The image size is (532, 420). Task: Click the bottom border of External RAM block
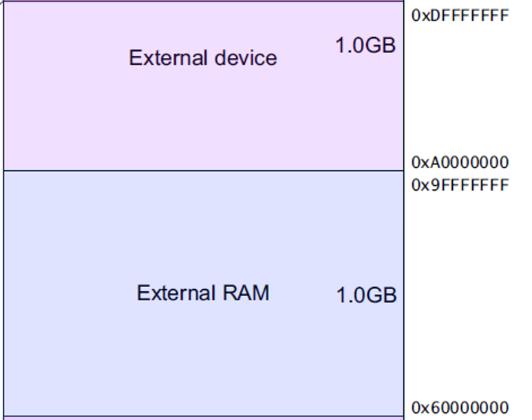(203, 415)
